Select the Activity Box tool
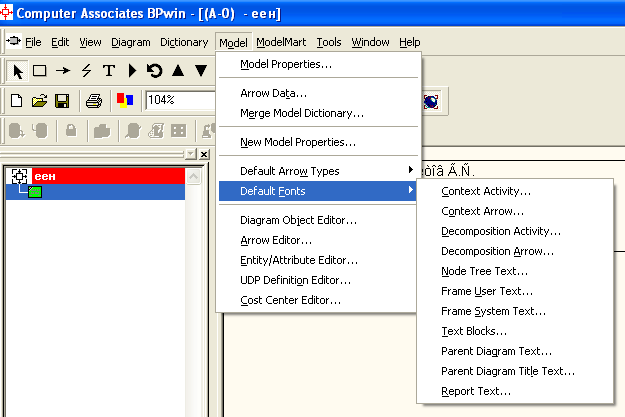The height and width of the screenshot is (417, 625). point(39,71)
